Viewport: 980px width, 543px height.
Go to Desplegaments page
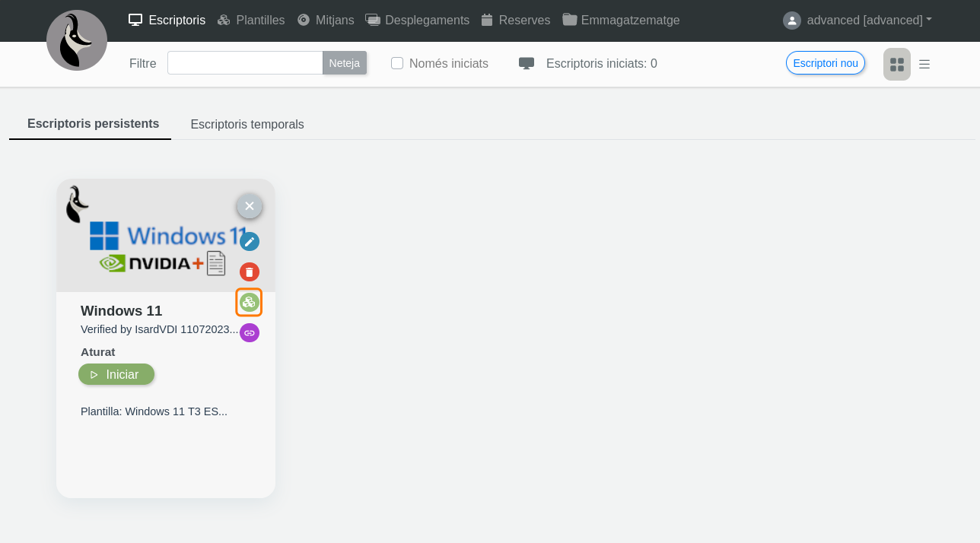coord(418,21)
